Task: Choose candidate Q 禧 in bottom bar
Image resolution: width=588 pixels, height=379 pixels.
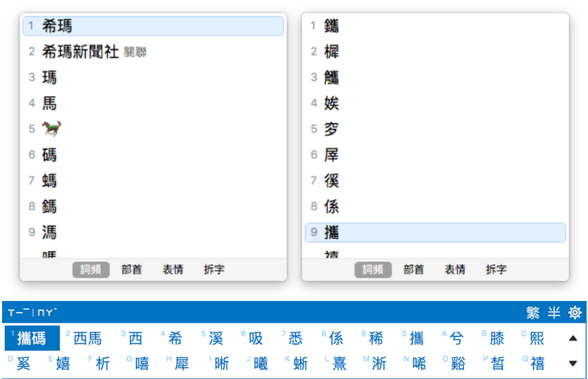Action: (x=534, y=363)
